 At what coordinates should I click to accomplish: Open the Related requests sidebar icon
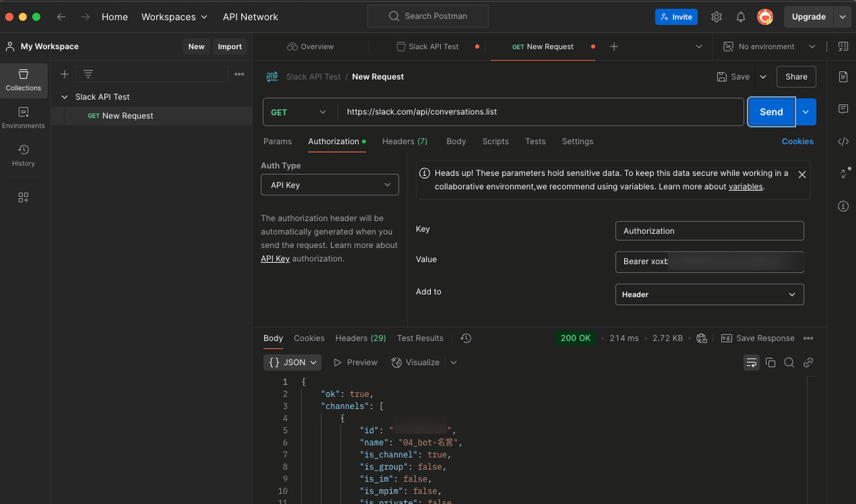click(x=845, y=173)
